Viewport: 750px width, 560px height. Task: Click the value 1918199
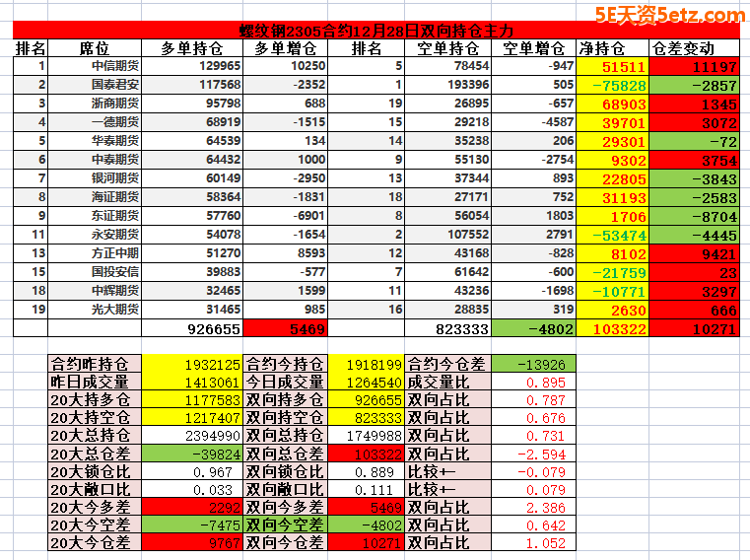pos(367,364)
